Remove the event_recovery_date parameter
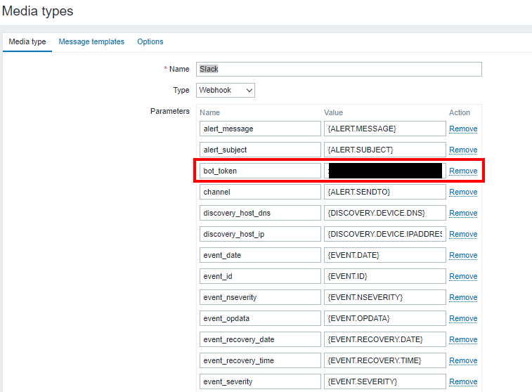The width and height of the screenshot is (532, 392). click(x=463, y=339)
